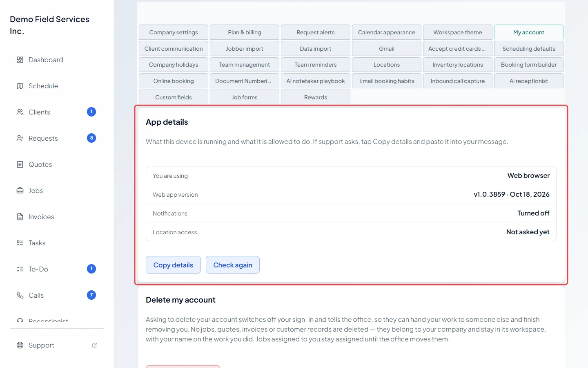This screenshot has height=368, width=588.
Task: Open Dashboard via its grid icon
Action: coord(20,60)
